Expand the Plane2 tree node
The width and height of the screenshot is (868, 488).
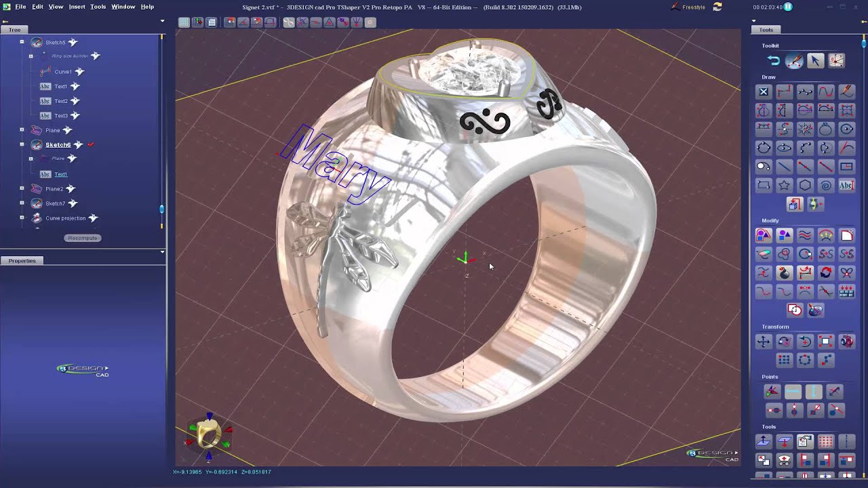(22, 188)
